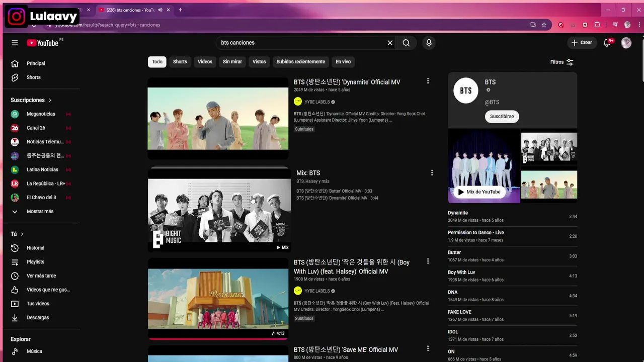Bookmark page with the star icon
This screenshot has height=362, width=644.
pos(544,25)
